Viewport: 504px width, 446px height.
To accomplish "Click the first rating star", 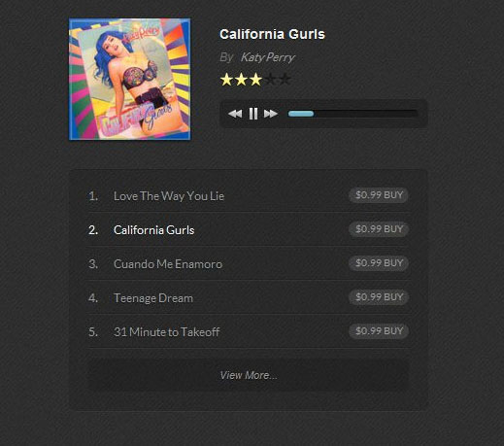I will [x=226, y=80].
